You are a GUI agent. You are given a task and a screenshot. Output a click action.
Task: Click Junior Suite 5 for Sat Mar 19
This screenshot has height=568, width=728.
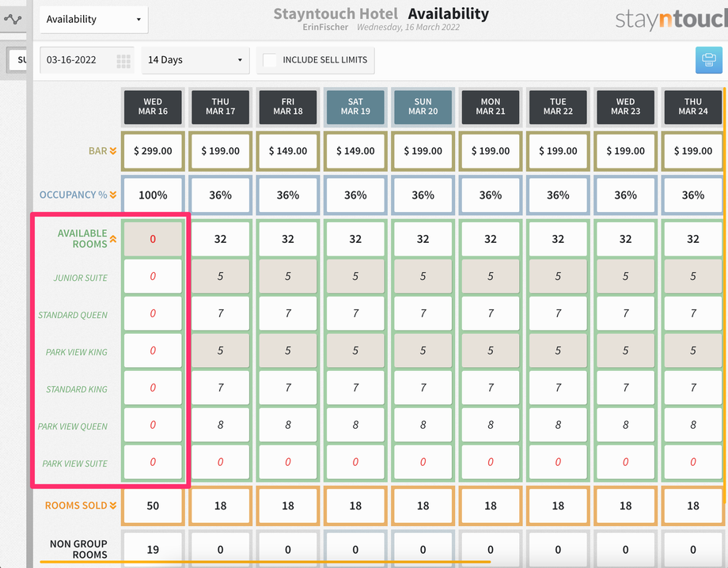pyautogui.click(x=355, y=277)
